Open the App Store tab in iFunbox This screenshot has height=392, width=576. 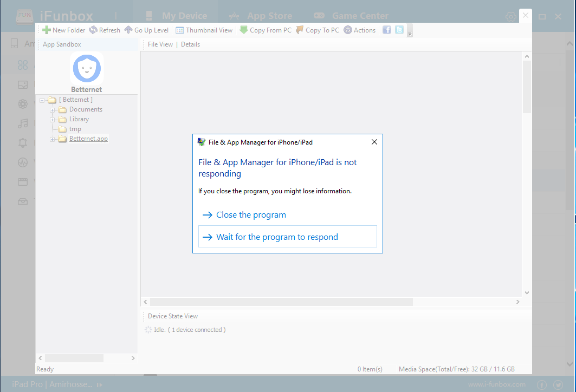[x=261, y=16]
